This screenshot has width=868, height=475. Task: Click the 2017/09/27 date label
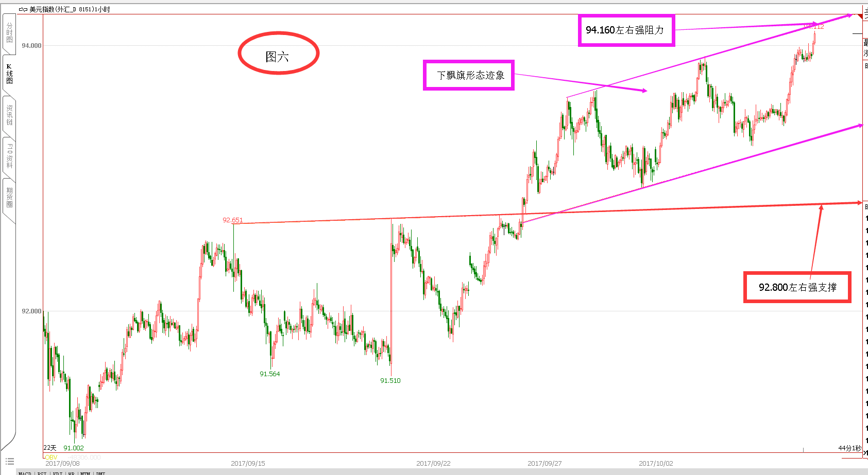(544, 463)
